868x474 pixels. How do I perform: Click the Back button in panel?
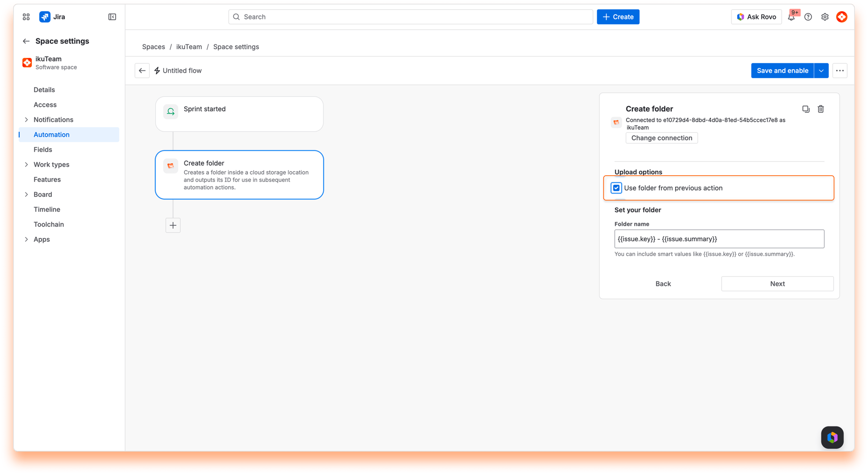click(663, 284)
